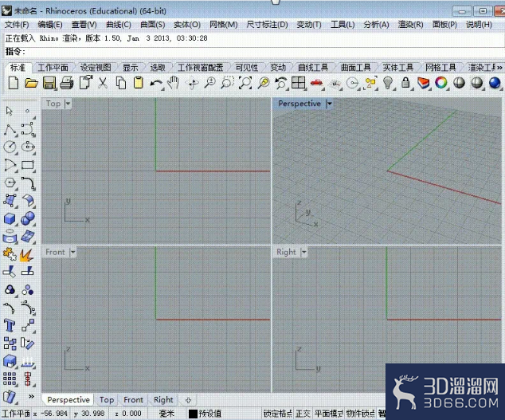Open the Front viewport dropdown arrow
Screen dimensions: 505x420
click(x=73, y=252)
